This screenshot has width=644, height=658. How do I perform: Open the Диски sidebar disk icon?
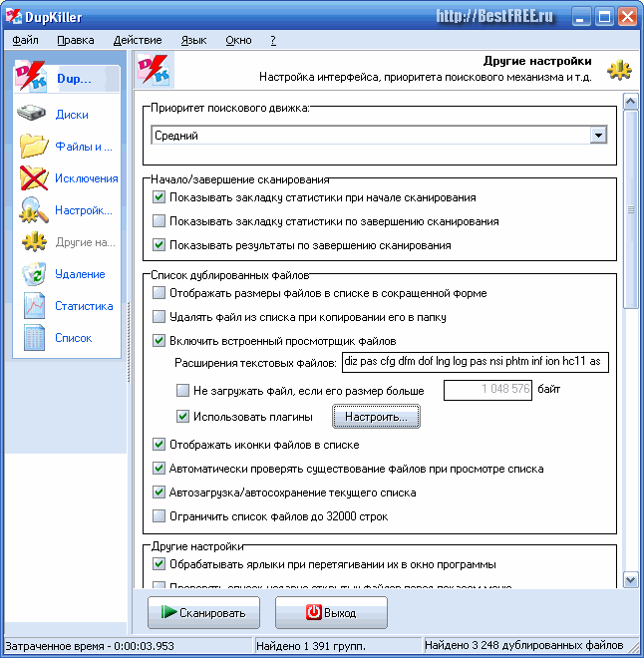tap(32, 113)
